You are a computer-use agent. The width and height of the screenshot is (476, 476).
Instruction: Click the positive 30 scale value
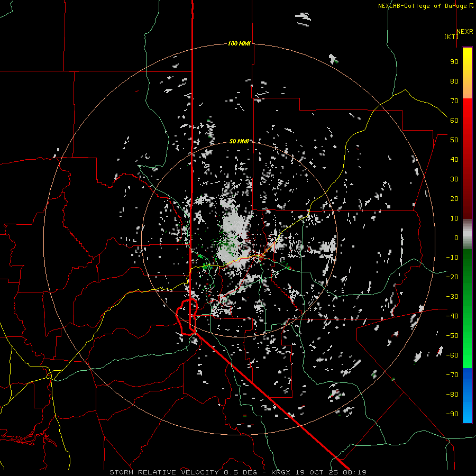[454, 179]
